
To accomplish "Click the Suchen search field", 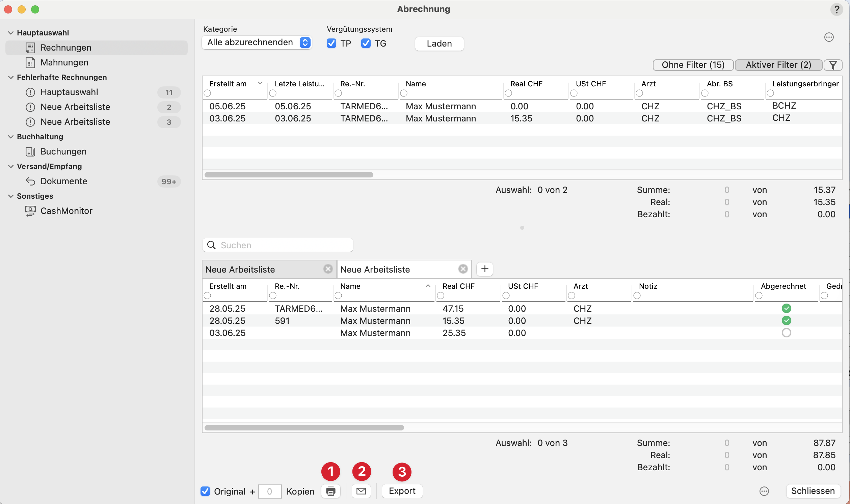I will tap(278, 245).
